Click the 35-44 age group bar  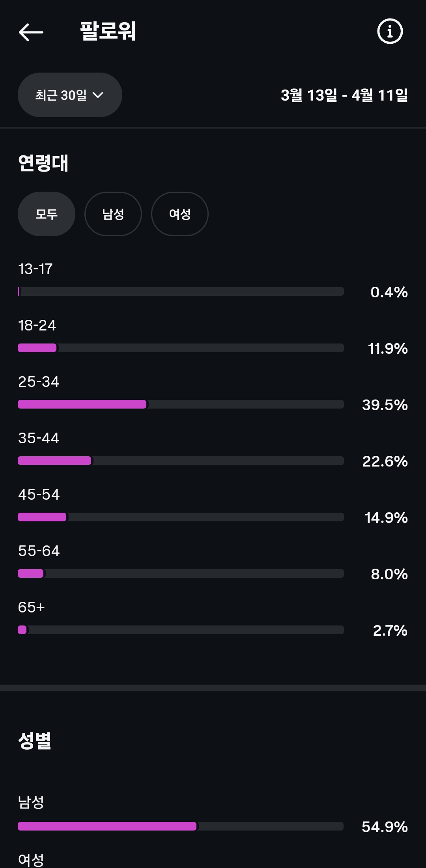181,461
